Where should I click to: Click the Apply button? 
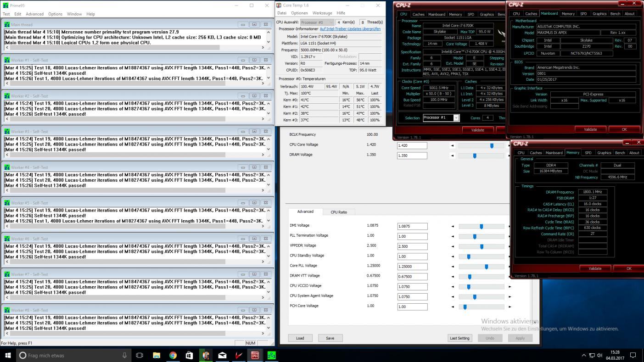tap(520, 338)
